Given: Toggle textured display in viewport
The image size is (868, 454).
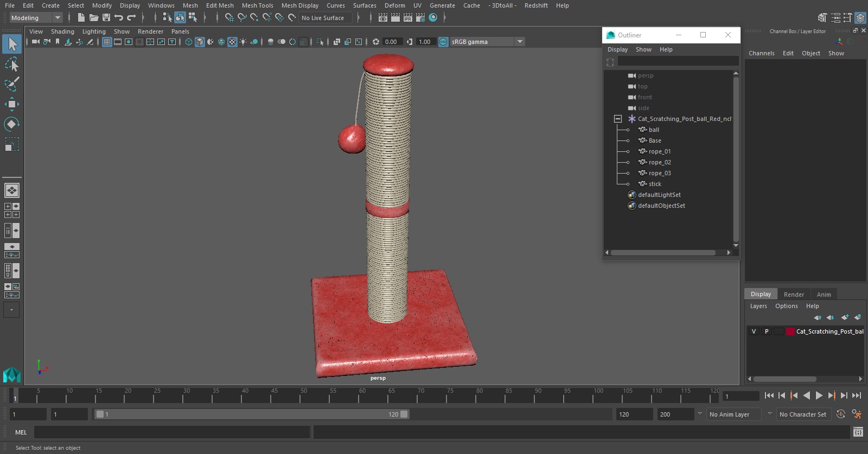Looking at the screenshot, I should point(232,42).
